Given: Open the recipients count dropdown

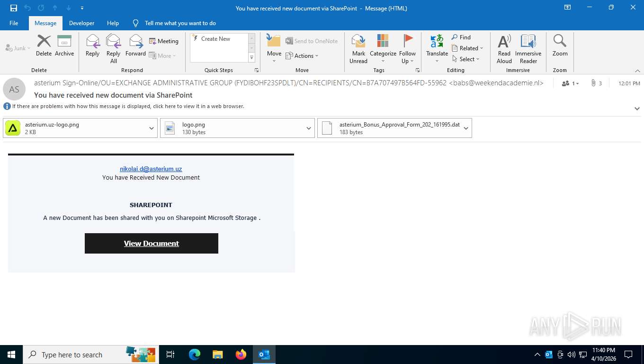Looking at the screenshot, I should [x=570, y=83].
